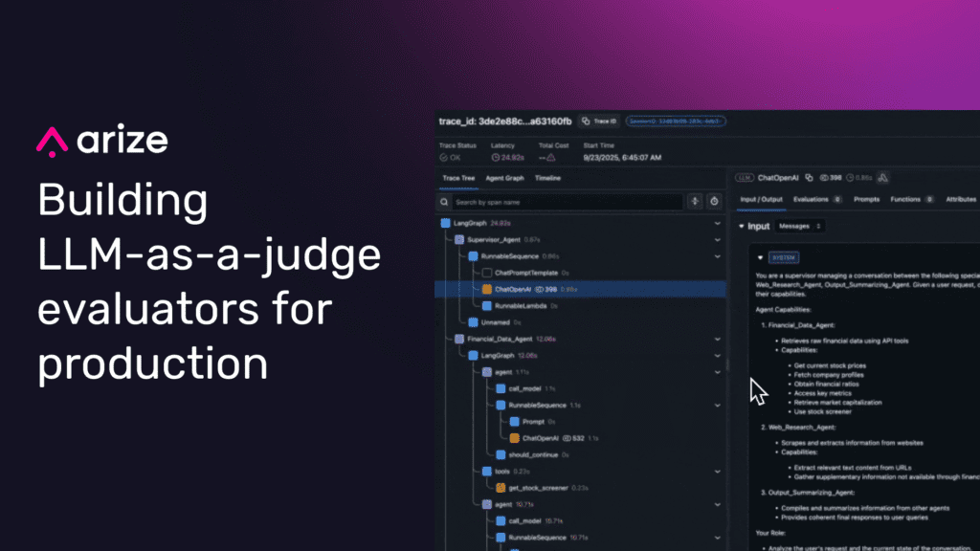This screenshot has width=980, height=551.
Task: Click the get_stock_screener tool span icon
Action: click(501, 488)
